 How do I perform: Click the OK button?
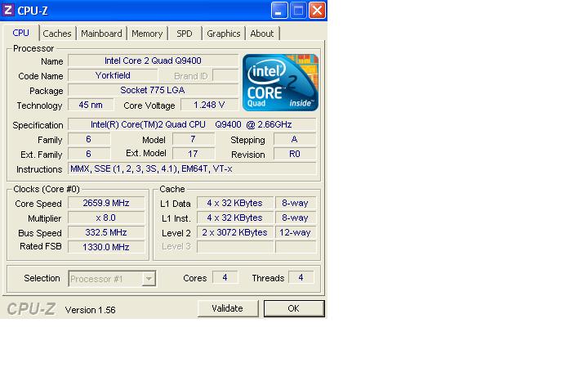point(294,308)
